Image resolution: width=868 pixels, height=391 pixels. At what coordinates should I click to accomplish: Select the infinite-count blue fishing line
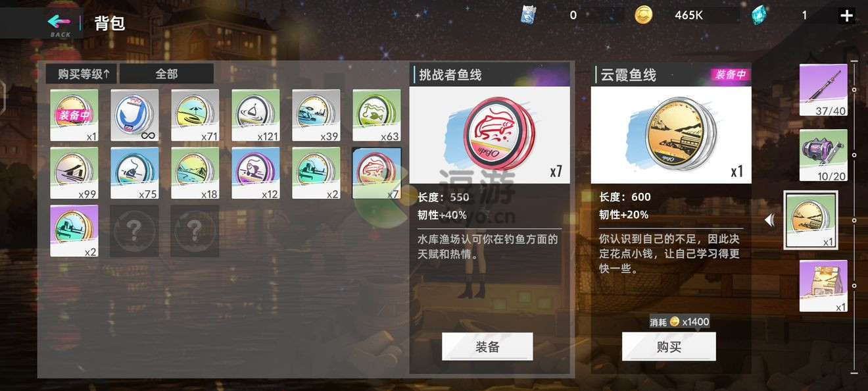coord(135,115)
